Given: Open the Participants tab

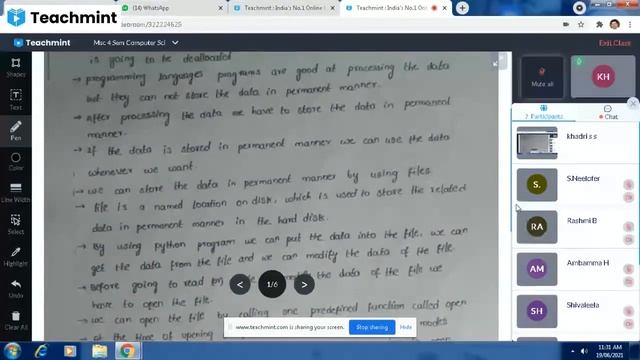Looking at the screenshot, I should [x=544, y=112].
